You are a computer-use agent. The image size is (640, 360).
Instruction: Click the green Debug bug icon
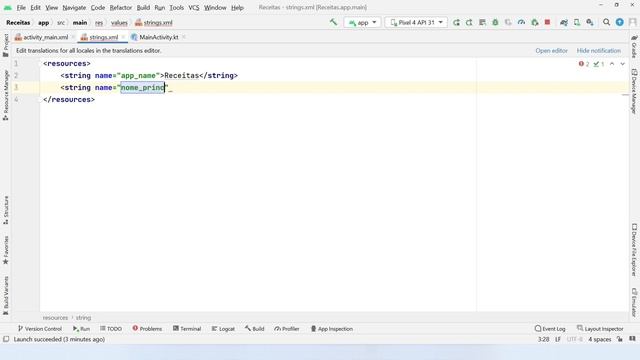[495, 22]
